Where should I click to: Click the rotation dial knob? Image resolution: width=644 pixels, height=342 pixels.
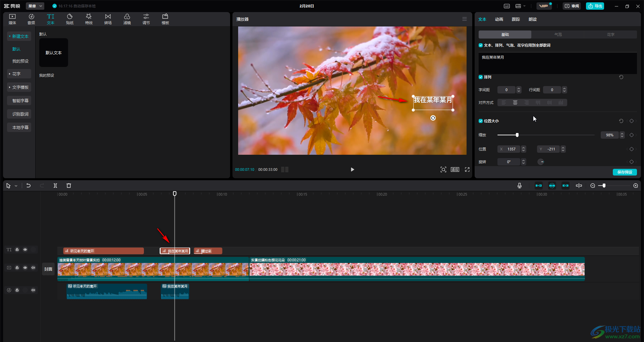pyautogui.click(x=541, y=162)
